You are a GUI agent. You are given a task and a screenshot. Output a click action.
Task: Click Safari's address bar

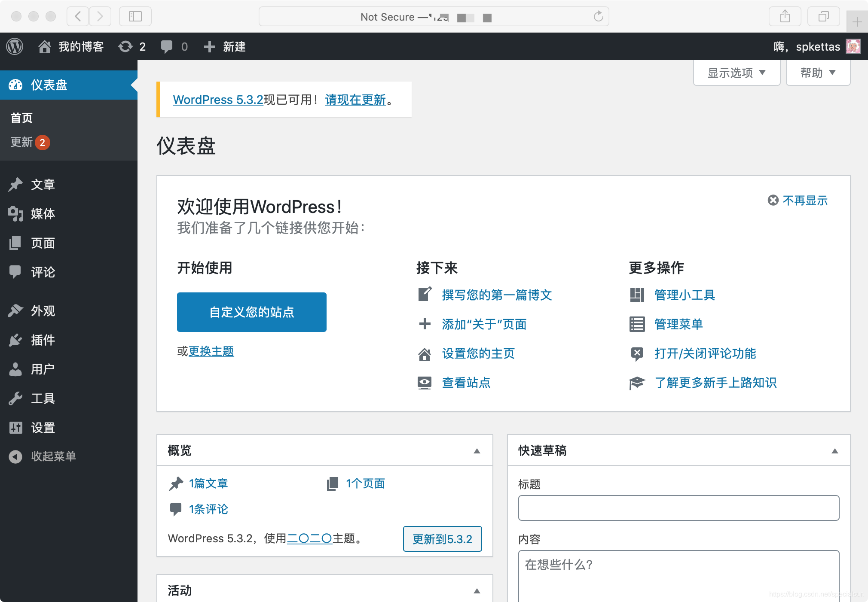(434, 16)
